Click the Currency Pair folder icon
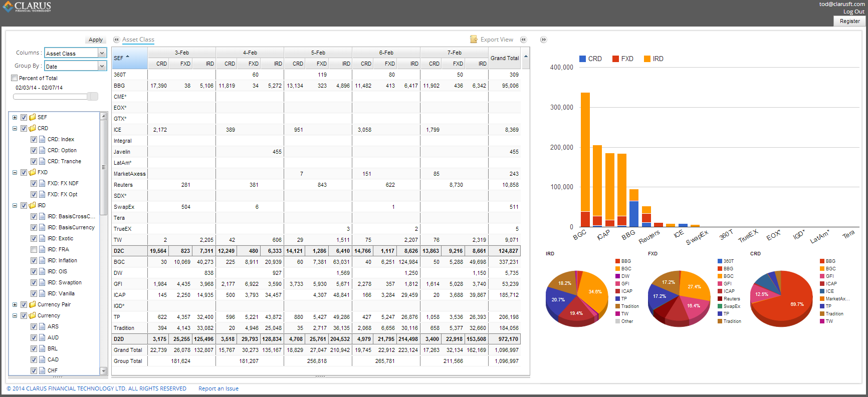 [33, 304]
